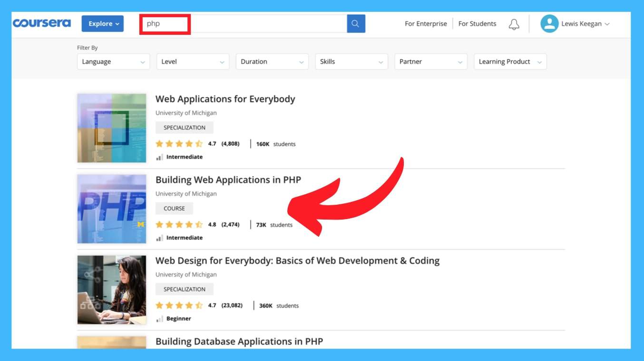Viewport: 644px width, 361px height.
Task: Click the search field containing php
Action: click(244, 24)
